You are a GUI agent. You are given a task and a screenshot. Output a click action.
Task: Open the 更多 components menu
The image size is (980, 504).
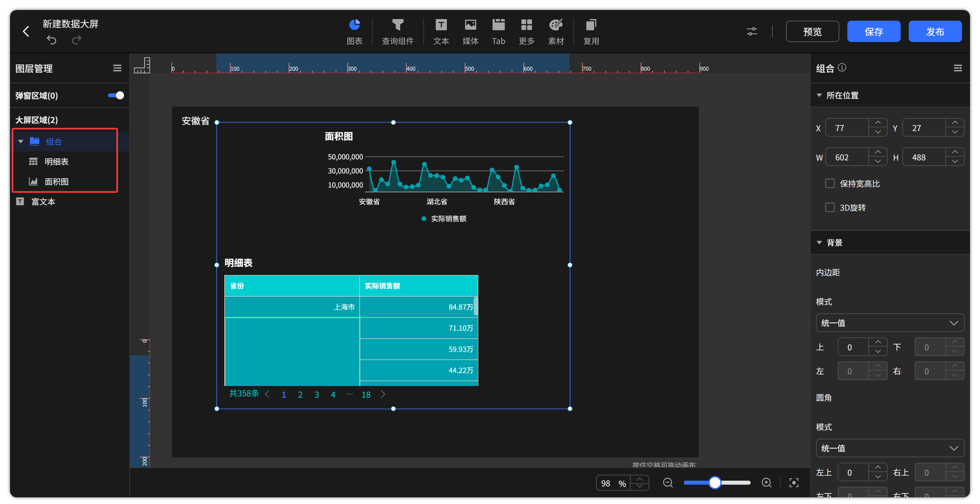click(x=527, y=31)
